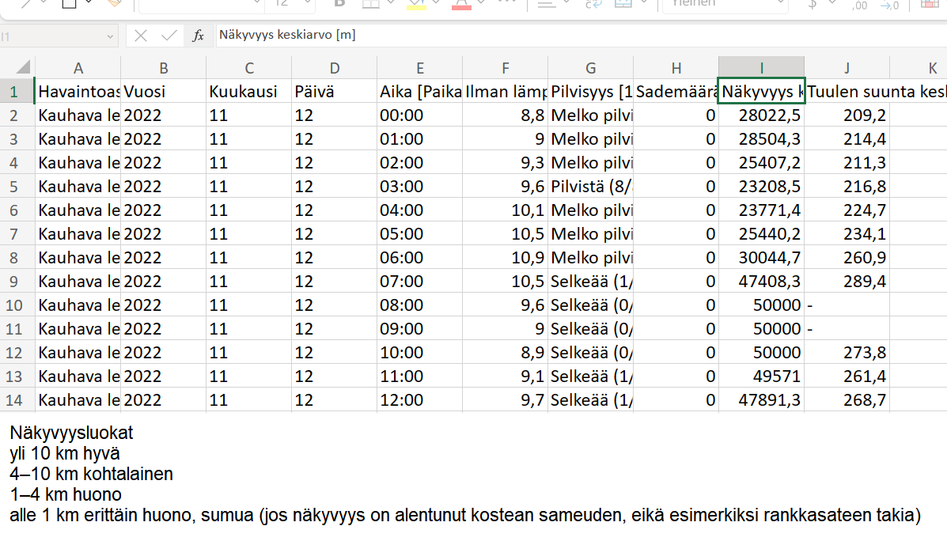Click the Vuosi header cell
This screenshot has height=560, width=947.
point(163,92)
